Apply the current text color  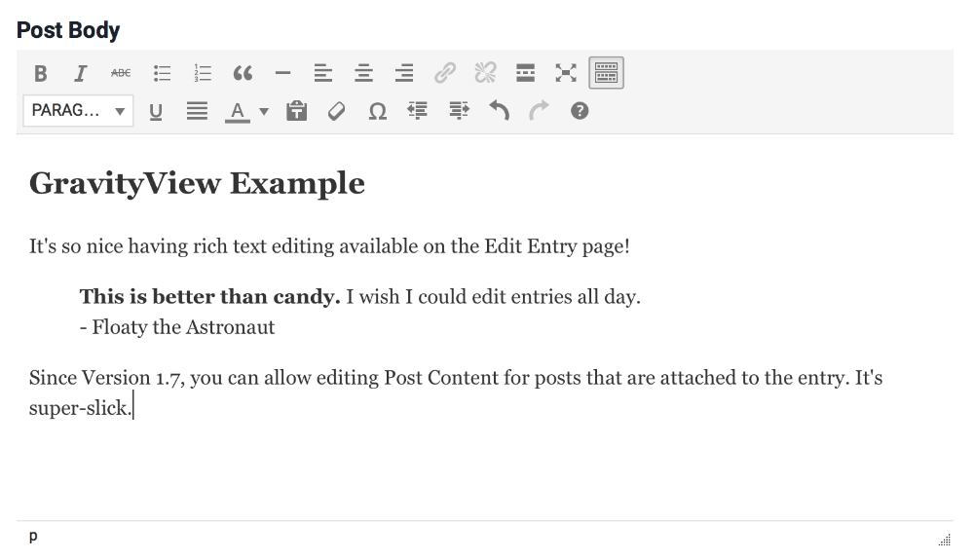237,111
